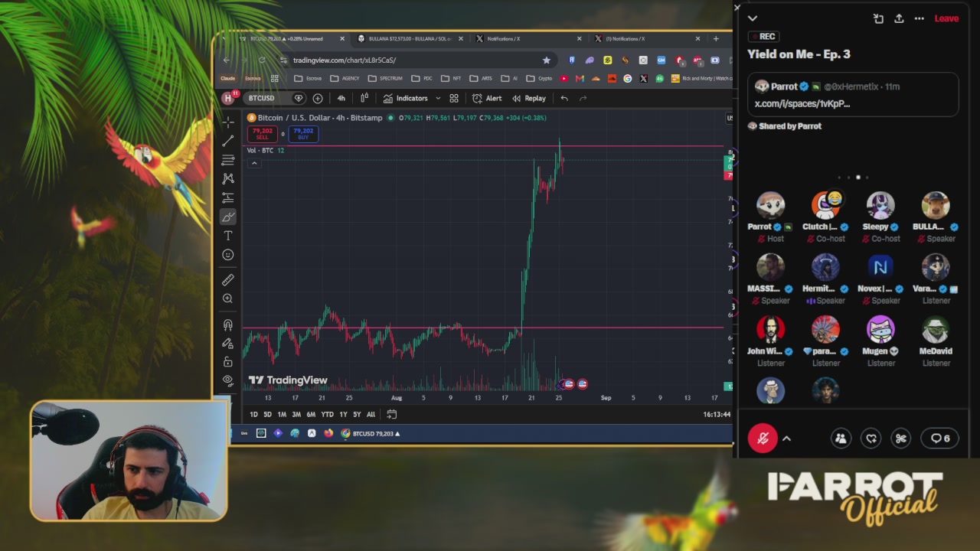Image resolution: width=980 pixels, height=551 pixels.
Task: Open the emoji icons tool
Action: point(228,255)
